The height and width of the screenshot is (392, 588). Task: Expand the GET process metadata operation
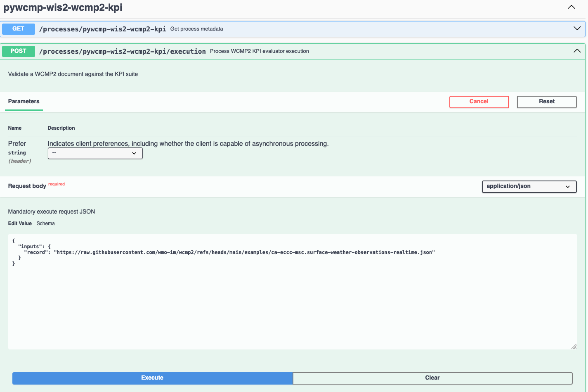[576, 29]
